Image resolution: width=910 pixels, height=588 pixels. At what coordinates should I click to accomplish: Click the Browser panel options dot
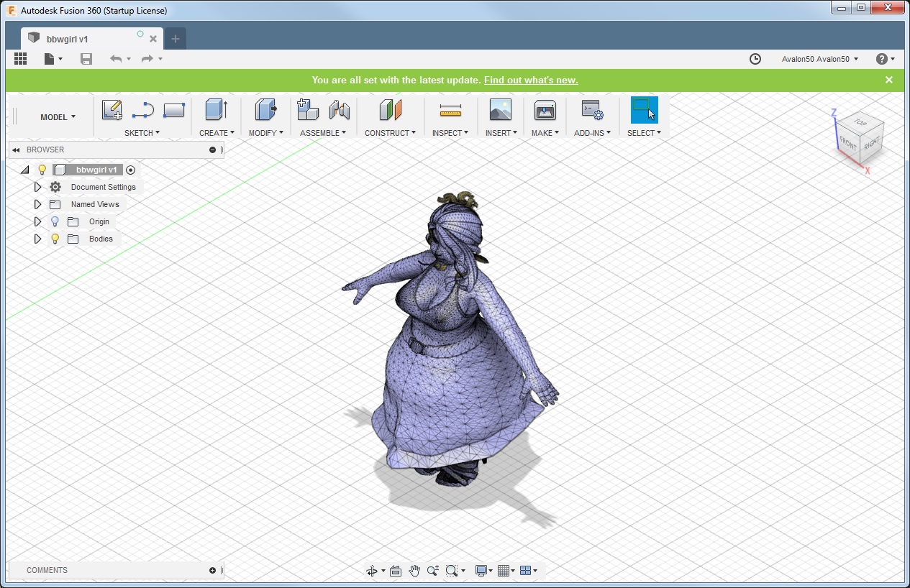pos(212,150)
